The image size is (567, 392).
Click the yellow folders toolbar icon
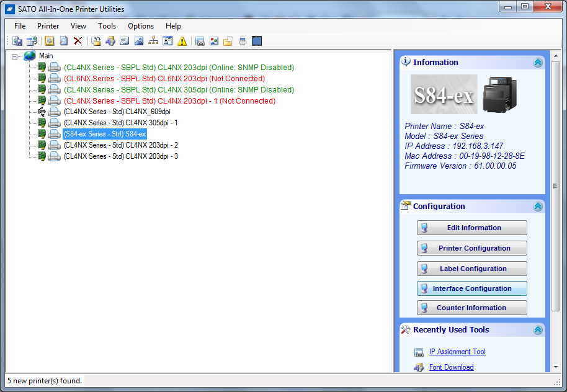pos(228,41)
